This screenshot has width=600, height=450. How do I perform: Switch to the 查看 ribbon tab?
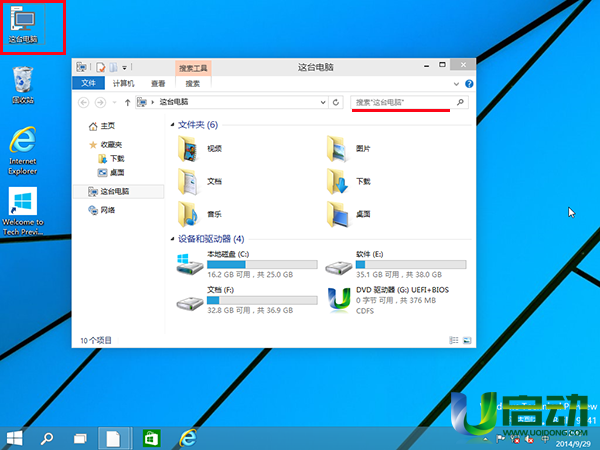click(158, 83)
